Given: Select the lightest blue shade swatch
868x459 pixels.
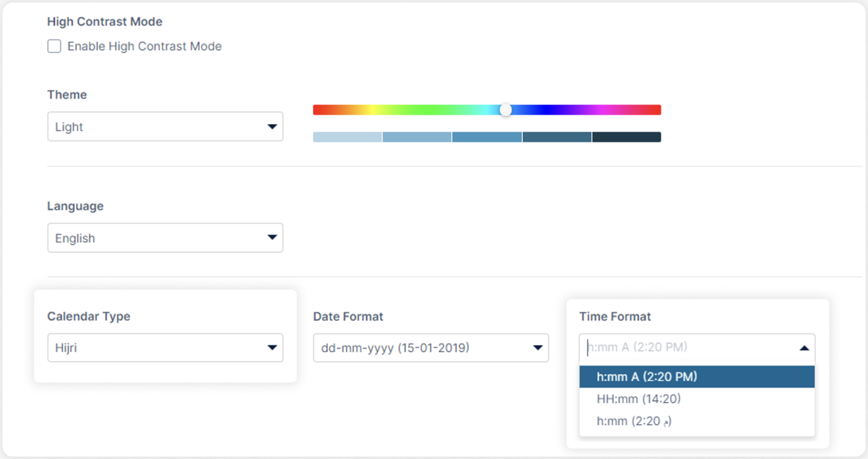Looking at the screenshot, I should (346, 137).
